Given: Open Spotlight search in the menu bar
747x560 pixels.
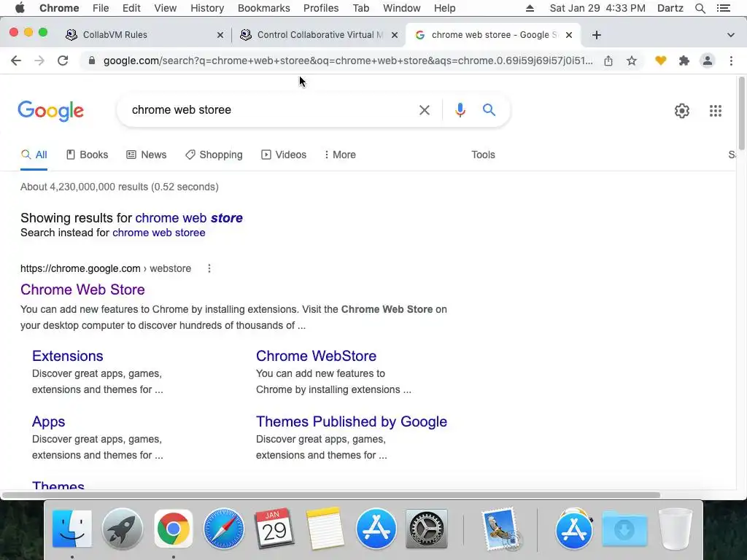Looking at the screenshot, I should (x=700, y=8).
